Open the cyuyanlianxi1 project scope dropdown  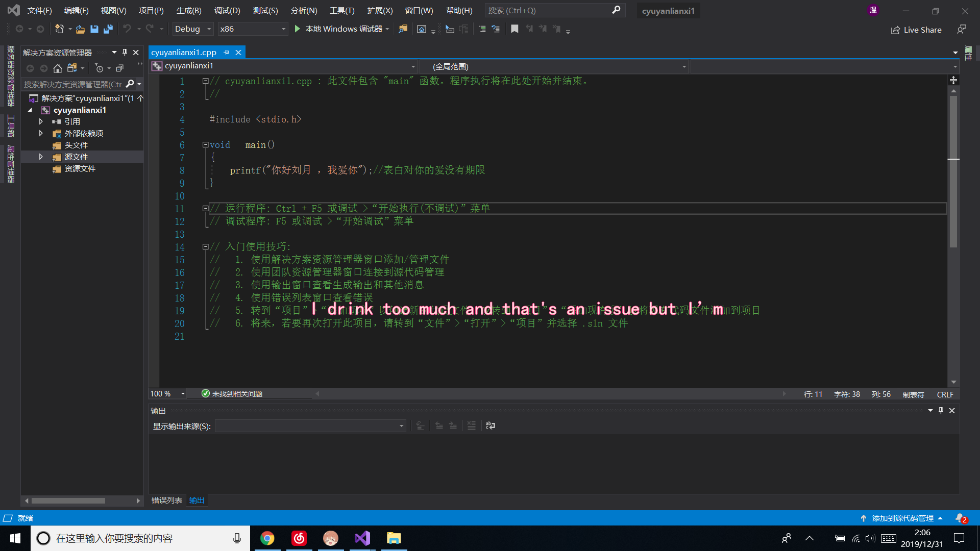[x=284, y=66]
